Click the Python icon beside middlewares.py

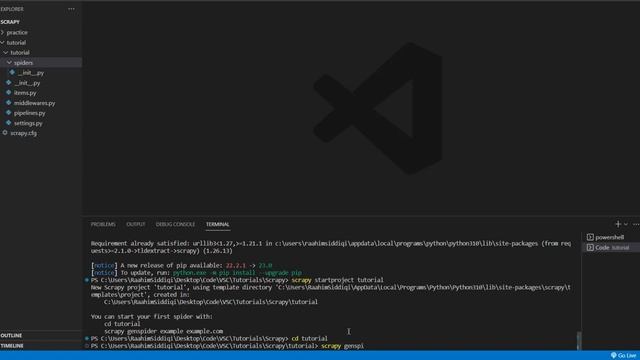[9, 103]
